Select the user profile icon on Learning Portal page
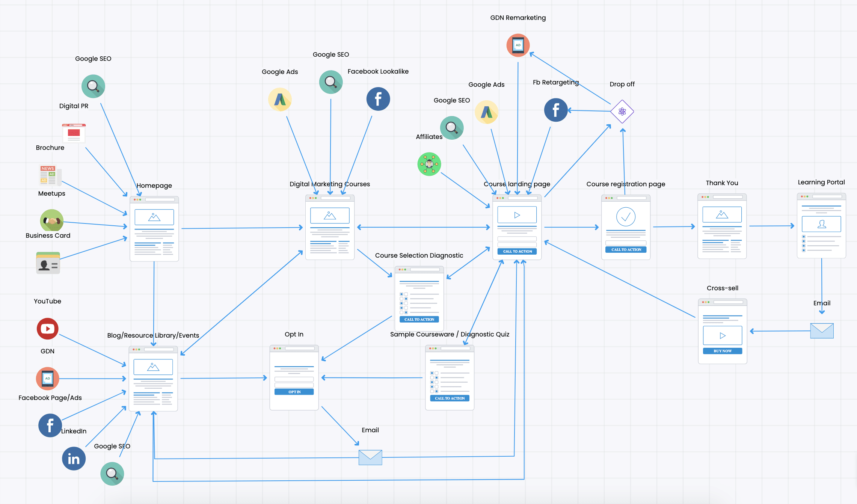 pos(822,224)
